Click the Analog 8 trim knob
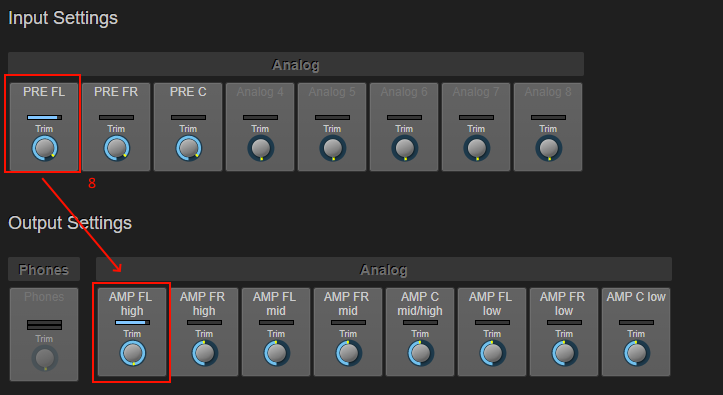Image resolution: width=723 pixels, height=395 pixels. pos(548,148)
